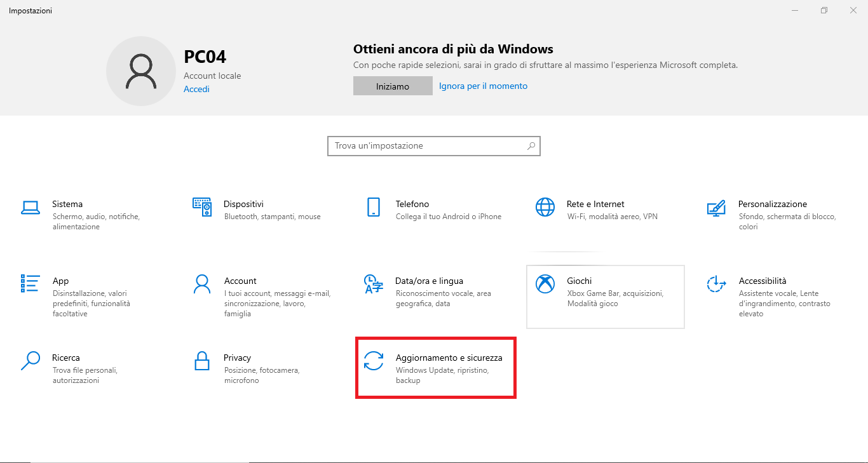Select the App category title
The width and height of the screenshot is (868, 463).
click(x=60, y=281)
